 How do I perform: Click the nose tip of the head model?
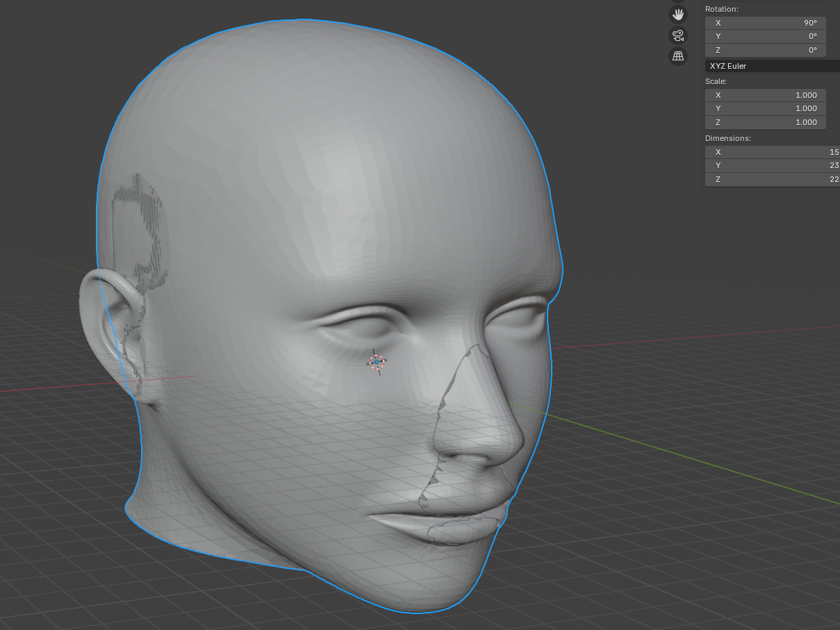click(x=511, y=441)
